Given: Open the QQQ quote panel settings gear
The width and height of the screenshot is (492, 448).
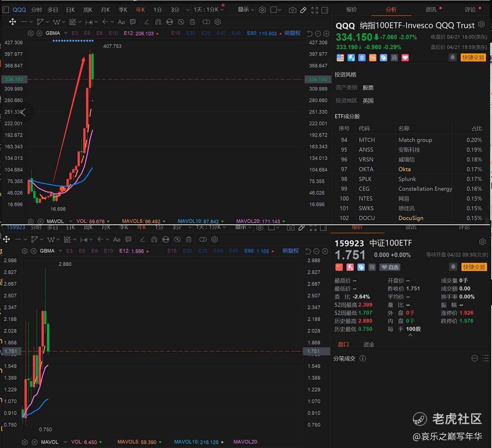Looking at the screenshot, I should pos(482,24).
